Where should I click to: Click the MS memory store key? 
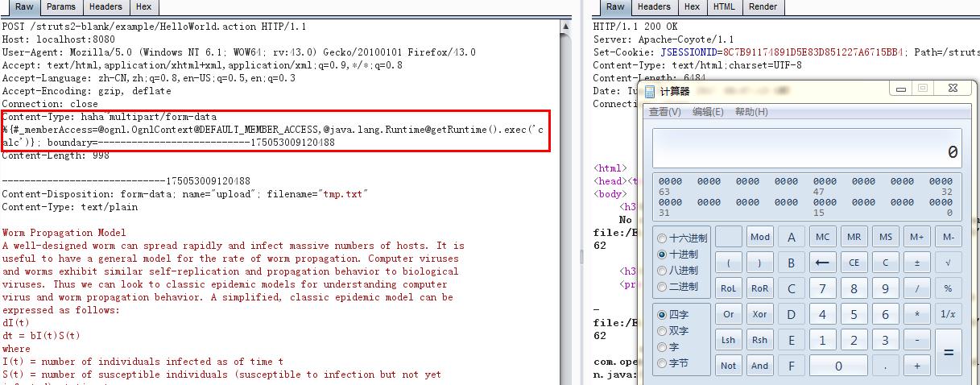885,237
